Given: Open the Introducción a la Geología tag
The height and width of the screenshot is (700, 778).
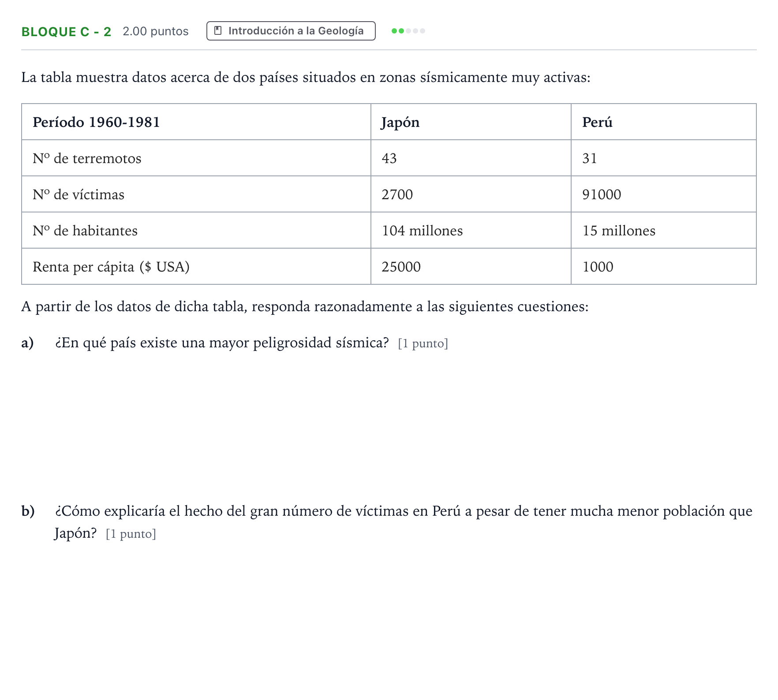Looking at the screenshot, I should click(291, 31).
